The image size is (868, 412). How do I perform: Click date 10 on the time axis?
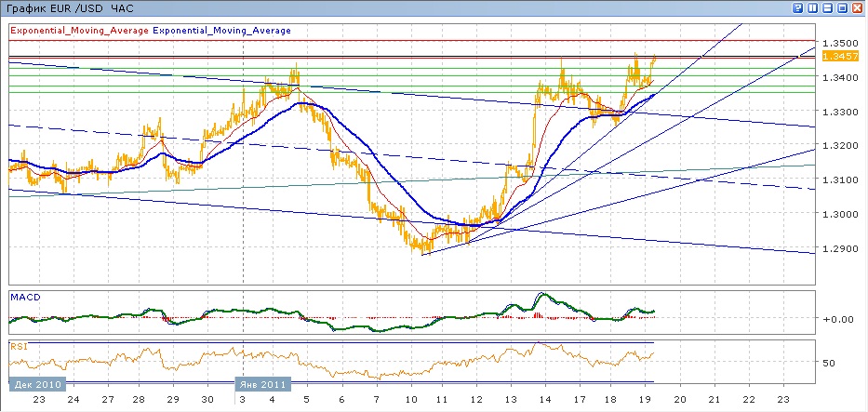(x=410, y=400)
